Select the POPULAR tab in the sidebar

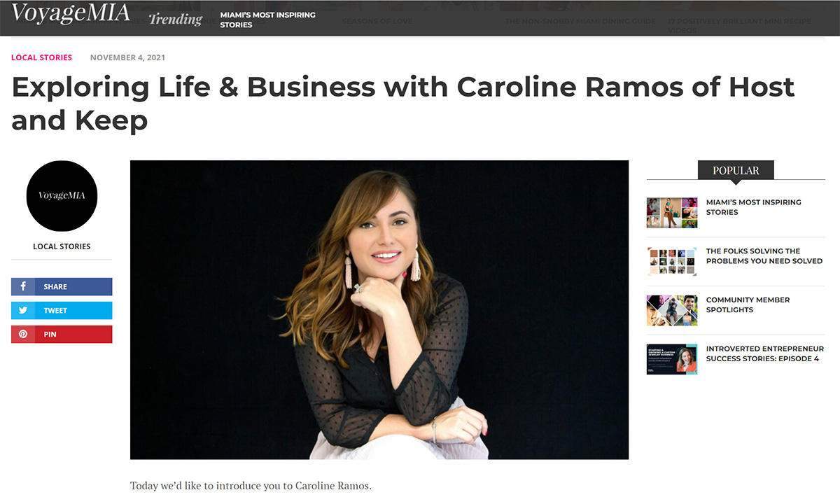[x=736, y=170]
